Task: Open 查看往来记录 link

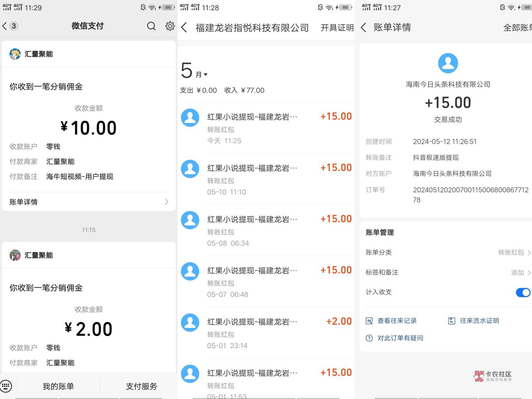Action: pyautogui.click(x=397, y=321)
